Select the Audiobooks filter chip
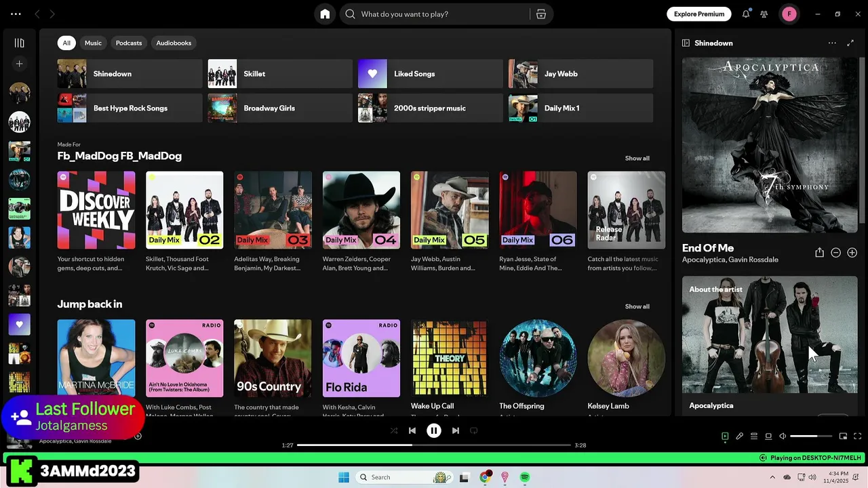The width and height of the screenshot is (868, 488). (174, 43)
